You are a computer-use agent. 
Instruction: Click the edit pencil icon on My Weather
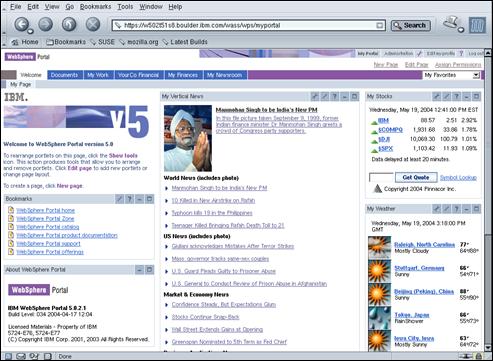tap(446, 209)
